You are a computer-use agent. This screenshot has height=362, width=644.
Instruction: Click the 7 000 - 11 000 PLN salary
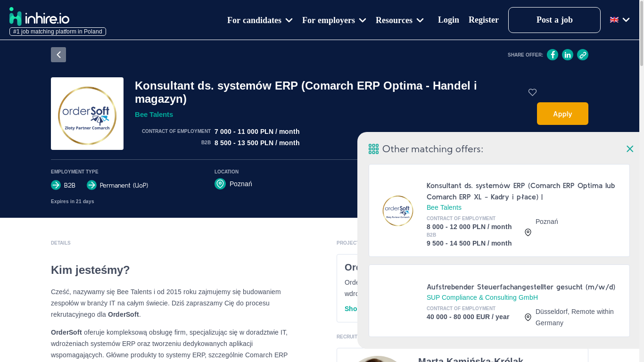(x=257, y=132)
